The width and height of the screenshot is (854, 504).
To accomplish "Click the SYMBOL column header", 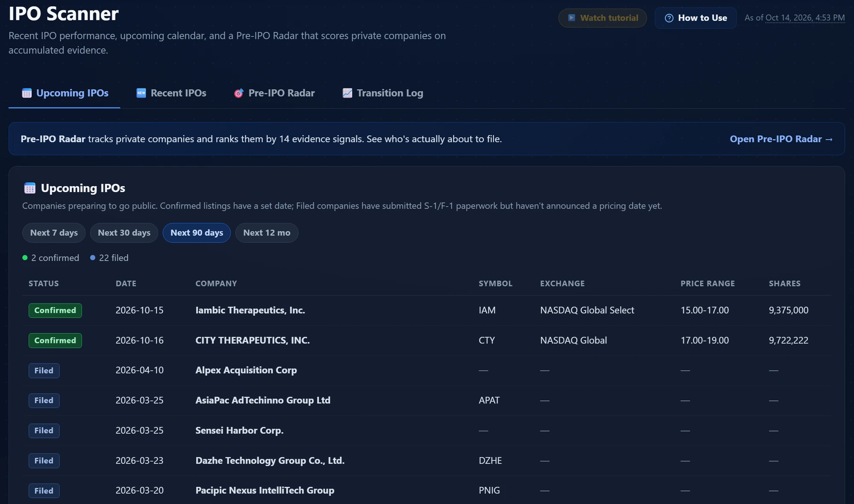I will (x=496, y=284).
